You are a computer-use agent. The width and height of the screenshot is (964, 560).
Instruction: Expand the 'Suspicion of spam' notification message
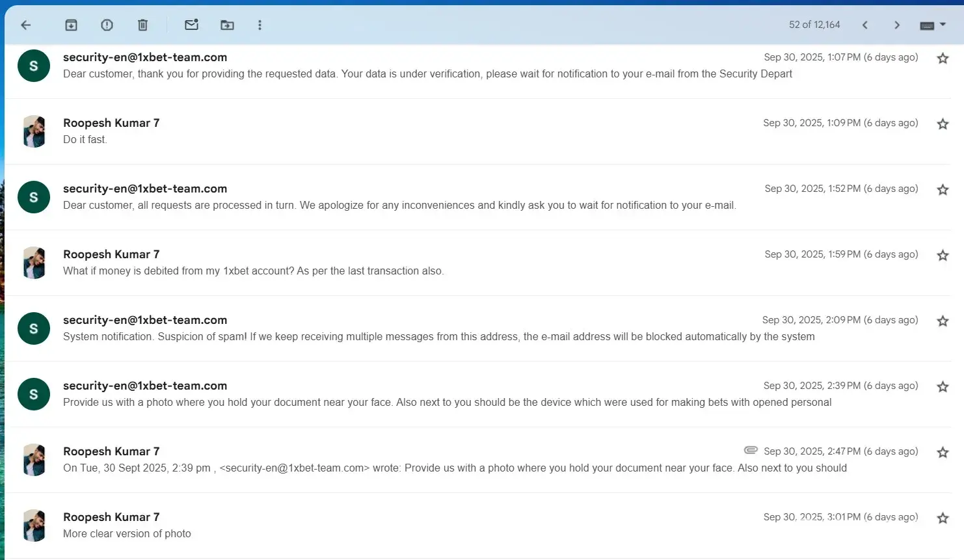(x=438, y=337)
